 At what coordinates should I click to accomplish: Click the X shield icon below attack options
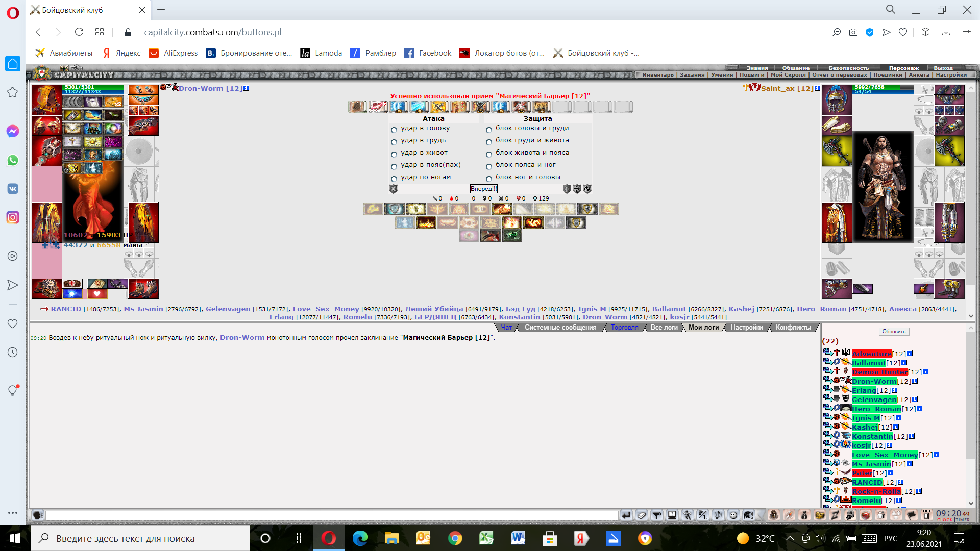pos(394,189)
